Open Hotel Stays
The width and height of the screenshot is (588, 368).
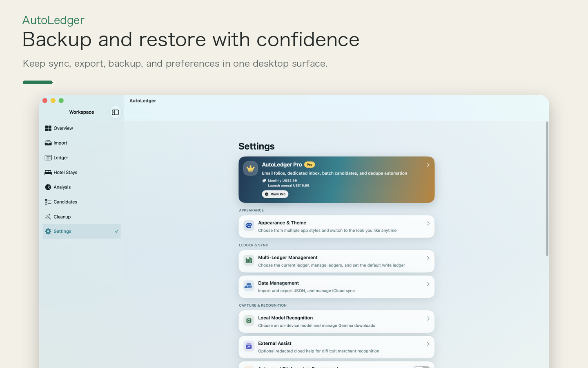82,173
